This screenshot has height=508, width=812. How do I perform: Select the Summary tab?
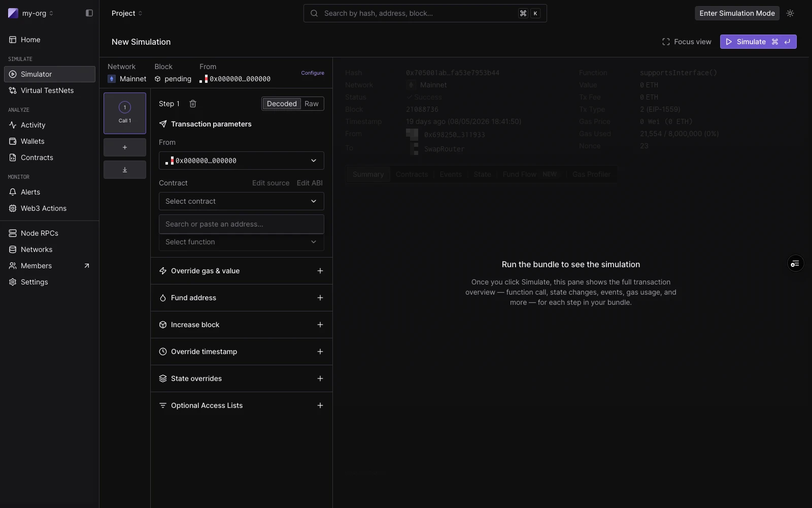tap(368, 174)
